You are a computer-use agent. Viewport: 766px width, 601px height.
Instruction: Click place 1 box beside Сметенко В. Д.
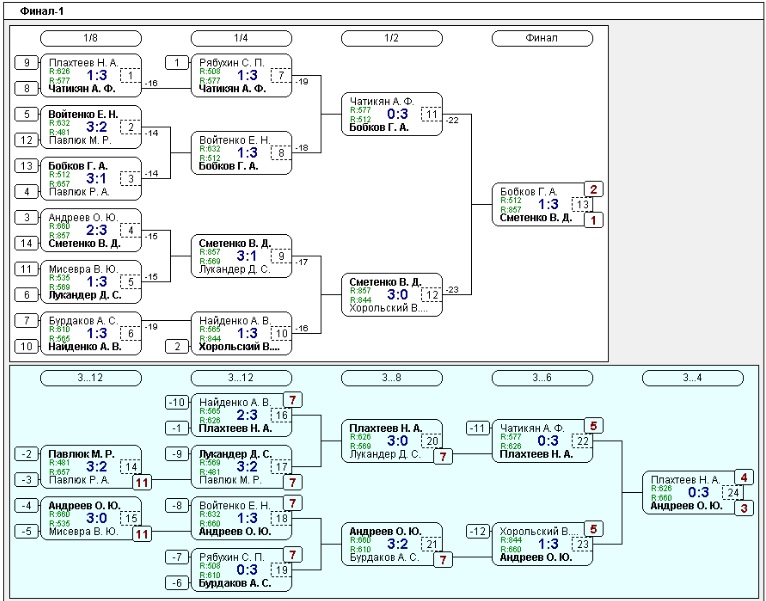[x=594, y=220]
